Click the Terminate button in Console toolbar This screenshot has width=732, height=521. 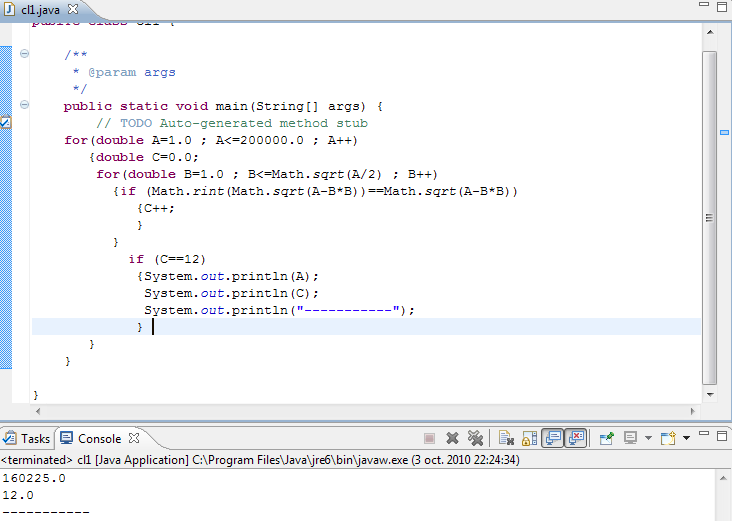click(x=430, y=438)
